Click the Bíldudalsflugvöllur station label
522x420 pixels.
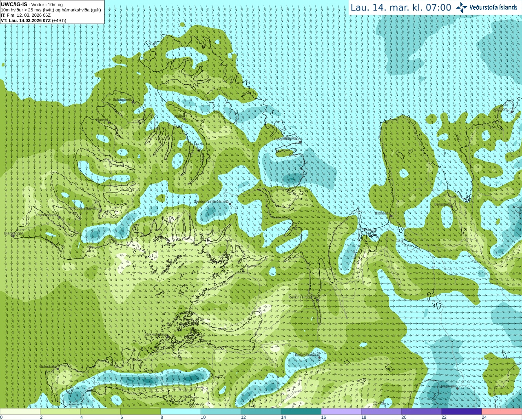point(84,208)
